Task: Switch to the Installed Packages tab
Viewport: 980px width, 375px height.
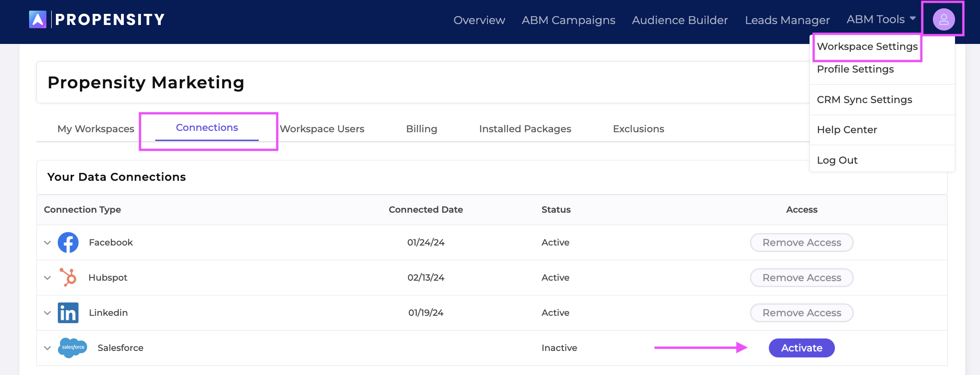Action: point(525,129)
